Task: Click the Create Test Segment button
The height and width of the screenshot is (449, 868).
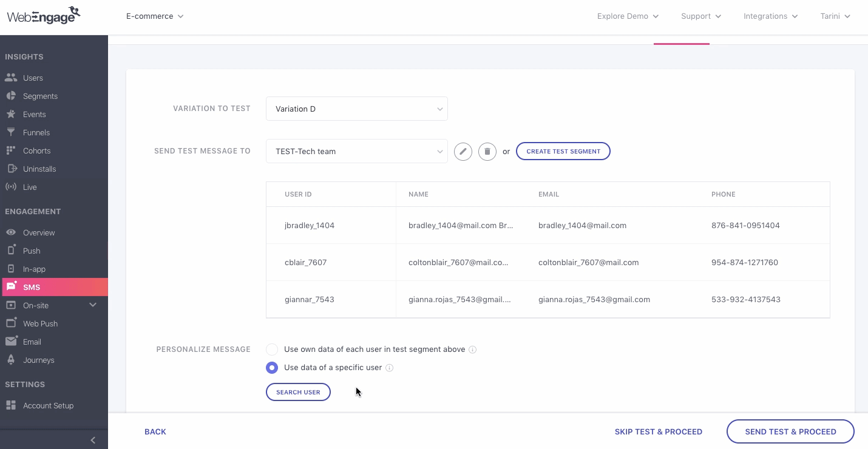Action: coord(563,151)
